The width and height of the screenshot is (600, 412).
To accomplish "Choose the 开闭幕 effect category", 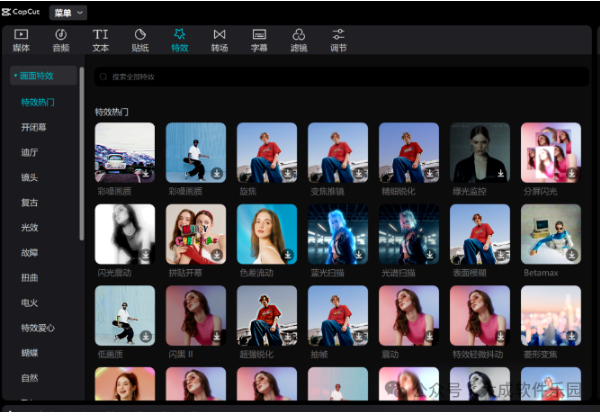I will pos(33,127).
